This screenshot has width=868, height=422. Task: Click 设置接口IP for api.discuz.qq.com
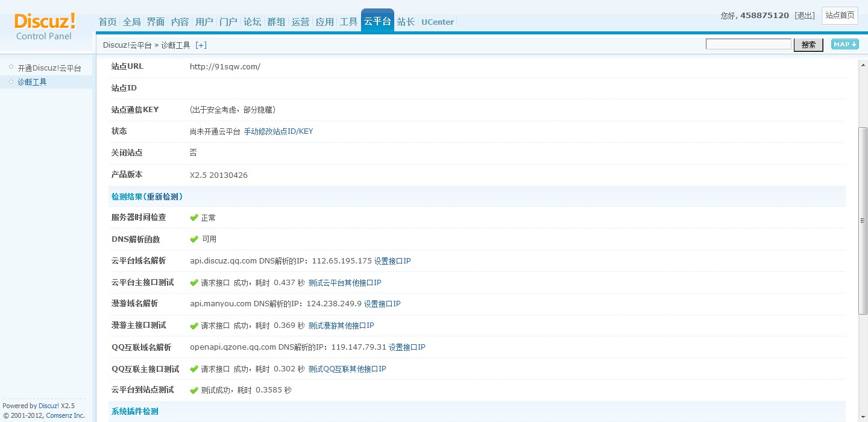(x=392, y=261)
